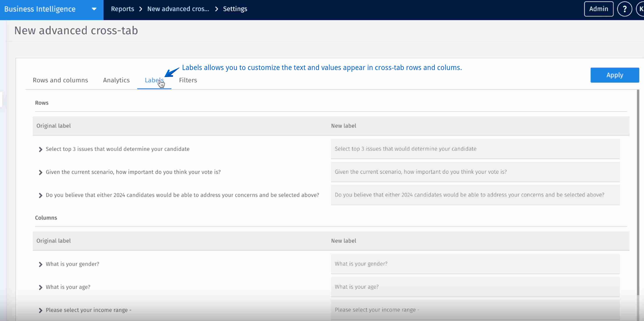Click 'New advanced cros...' in the breadcrumb

[178, 9]
